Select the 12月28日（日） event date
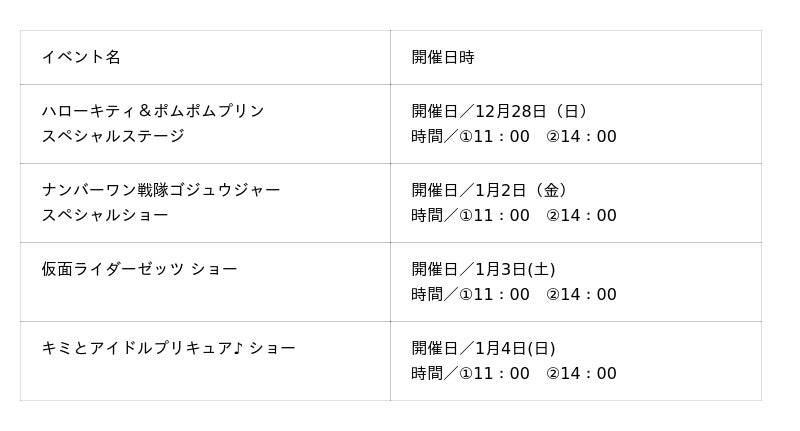Image resolution: width=800 pixels, height=431 pixels. point(532,111)
